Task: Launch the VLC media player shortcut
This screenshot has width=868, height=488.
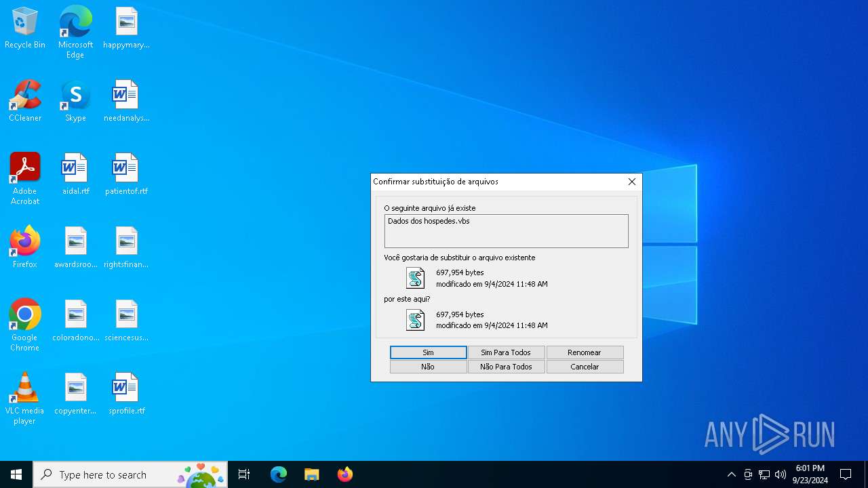Action: pyautogui.click(x=25, y=399)
